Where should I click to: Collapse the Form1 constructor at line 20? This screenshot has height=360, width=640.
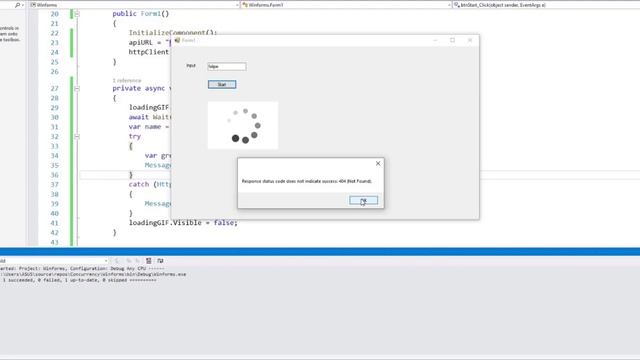[77, 14]
